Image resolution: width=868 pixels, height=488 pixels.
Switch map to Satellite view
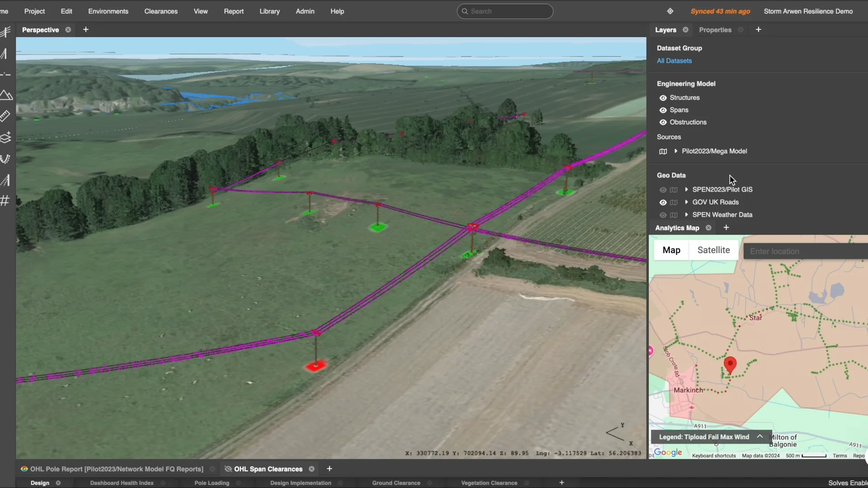(713, 250)
